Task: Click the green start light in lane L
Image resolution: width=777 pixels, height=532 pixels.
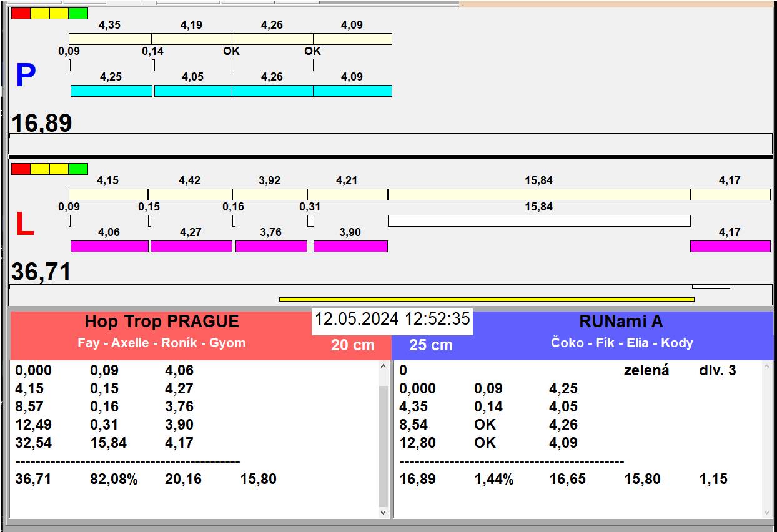Action: click(x=78, y=169)
